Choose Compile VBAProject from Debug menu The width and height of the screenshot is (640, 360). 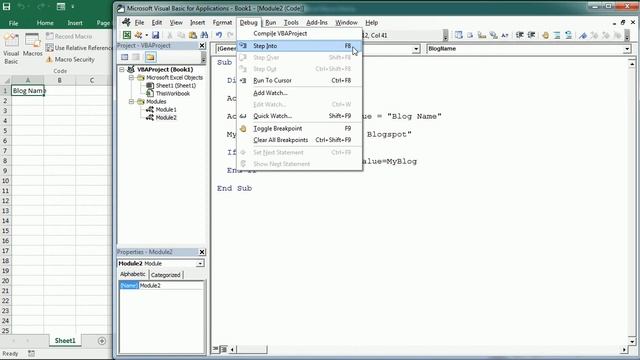pos(300,34)
